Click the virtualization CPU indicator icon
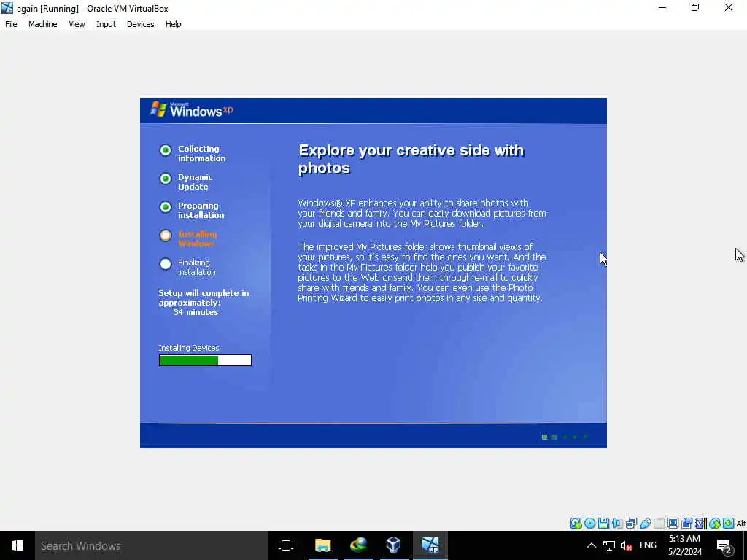The width and height of the screenshot is (747, 560). [x=700, y=524]
